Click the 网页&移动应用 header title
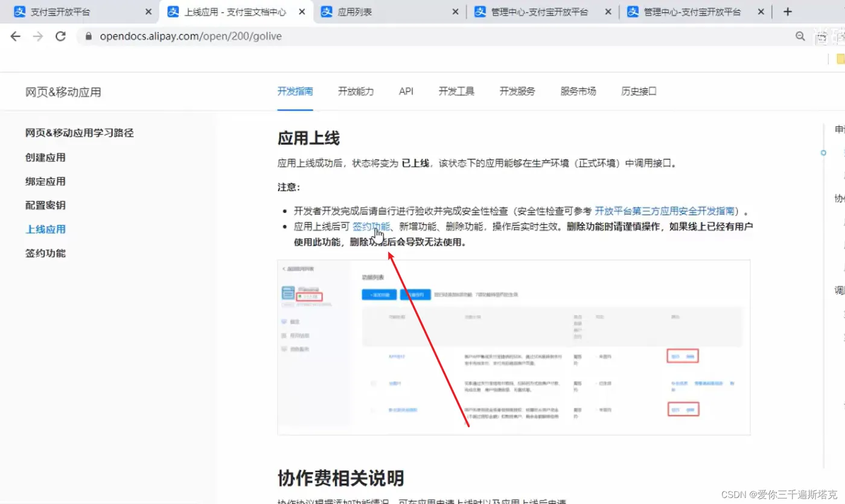Viewport: 845px width, 504px height. [x=63, y=92]
